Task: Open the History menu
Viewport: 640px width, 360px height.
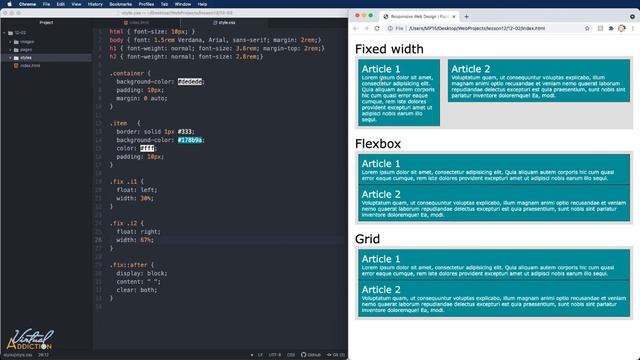Action: [x=95, y=4]
